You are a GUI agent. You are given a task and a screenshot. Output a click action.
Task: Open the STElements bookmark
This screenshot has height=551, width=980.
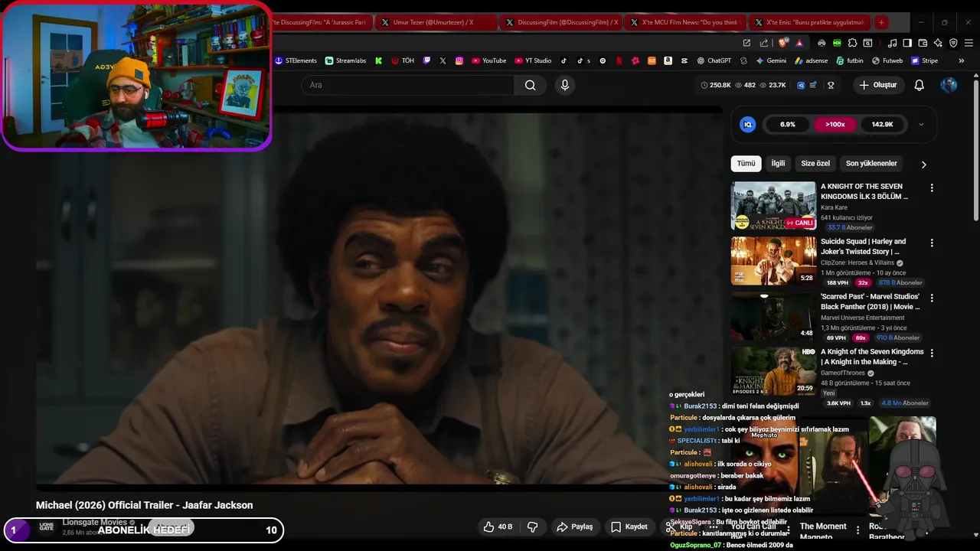(x=296, y=60)
